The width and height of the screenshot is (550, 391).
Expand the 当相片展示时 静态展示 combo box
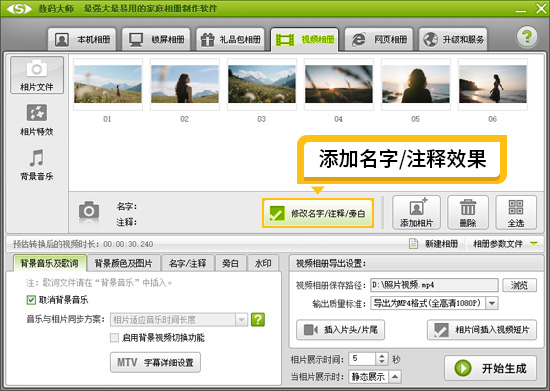pos(395,377)
